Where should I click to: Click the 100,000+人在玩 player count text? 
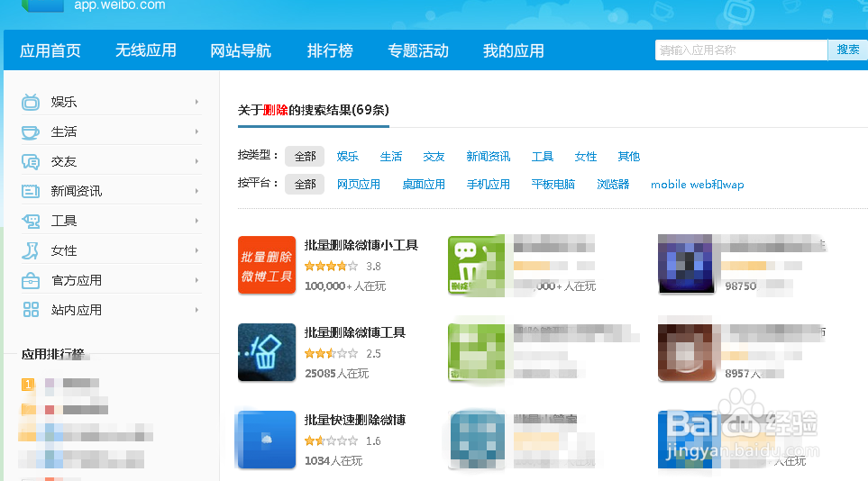point(345,286)
